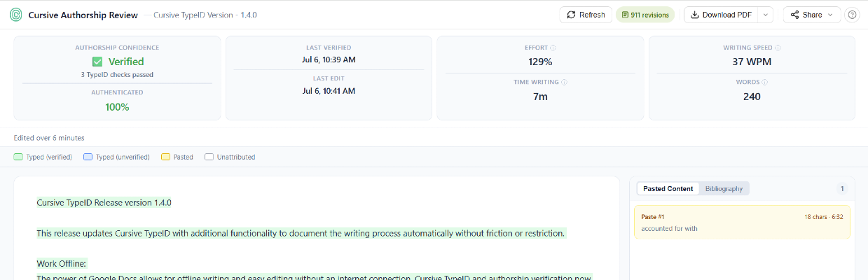Click the help question mark icon
This screenshot has width=868, height=280.
pyautogui.click(x=853, y=15)
